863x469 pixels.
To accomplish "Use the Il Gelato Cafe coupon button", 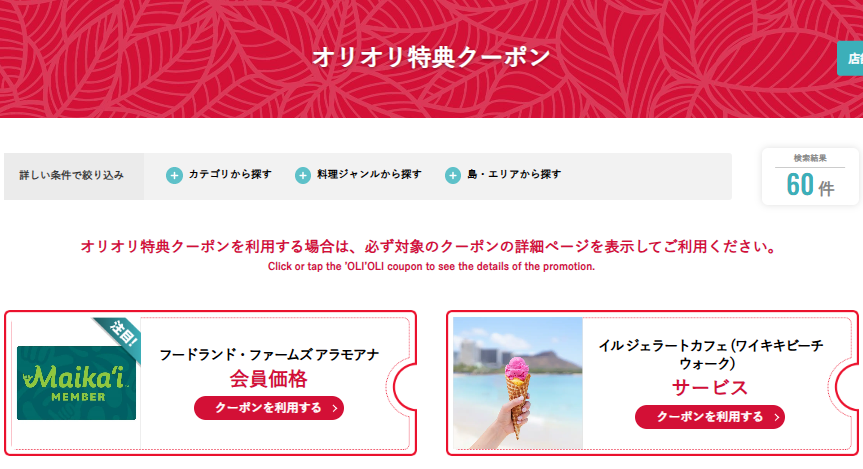I will tap(710, 417).
